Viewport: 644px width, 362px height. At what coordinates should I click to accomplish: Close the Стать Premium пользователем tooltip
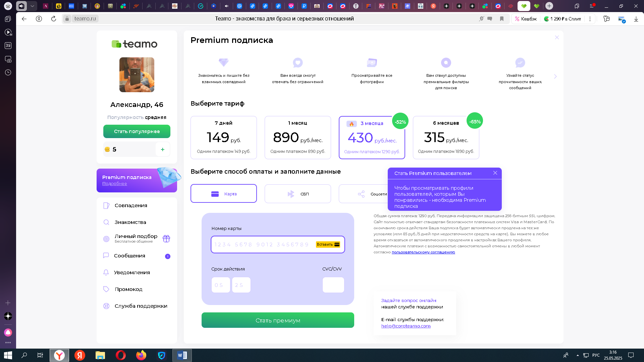[x=495, y=173]
